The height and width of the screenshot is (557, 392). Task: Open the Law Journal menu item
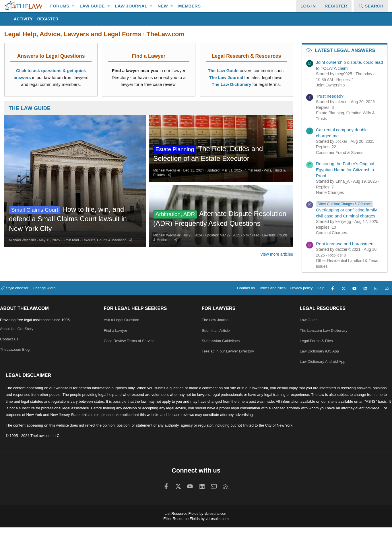pos(131,6)
